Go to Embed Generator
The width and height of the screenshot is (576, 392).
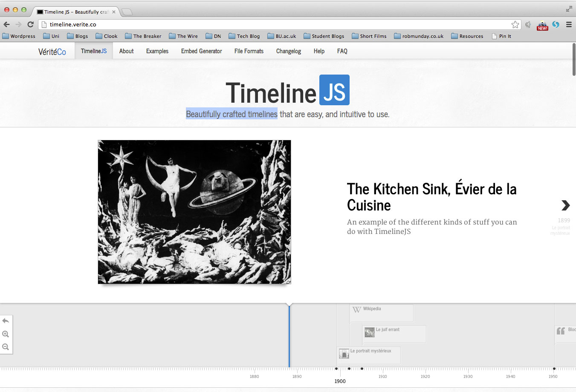tap(202, 51)
